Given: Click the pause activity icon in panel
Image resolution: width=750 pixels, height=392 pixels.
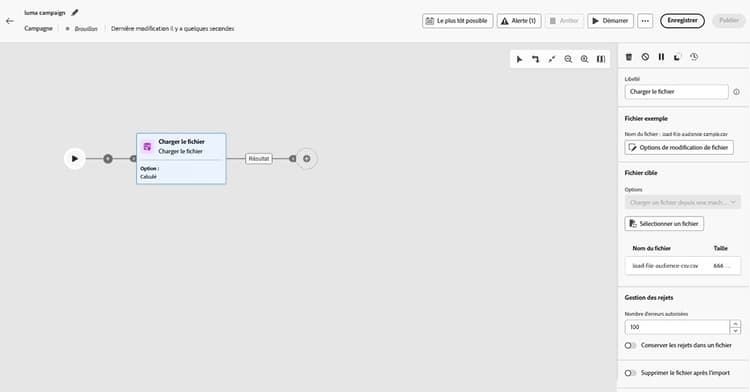Looking at the screenshot, I should tap(662, 57).
